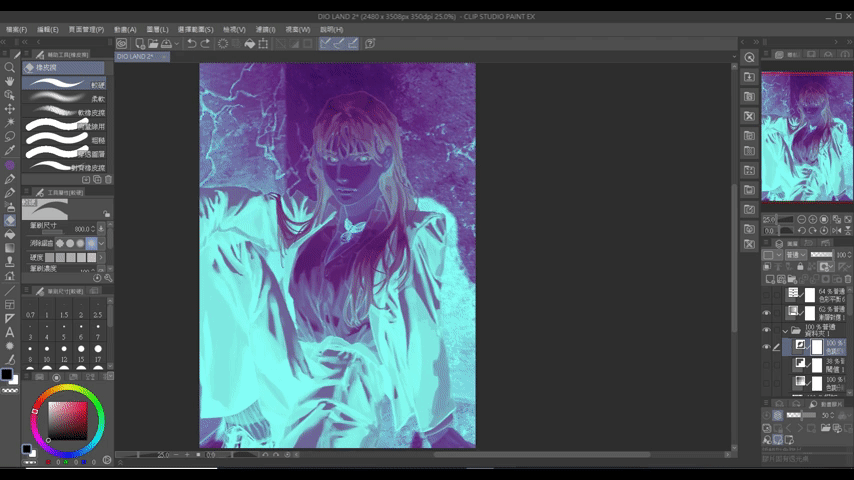Expand the anti-aliasing options dropdown arrow
The width and height of the screenshot is (854, 480).
(102, 243)
